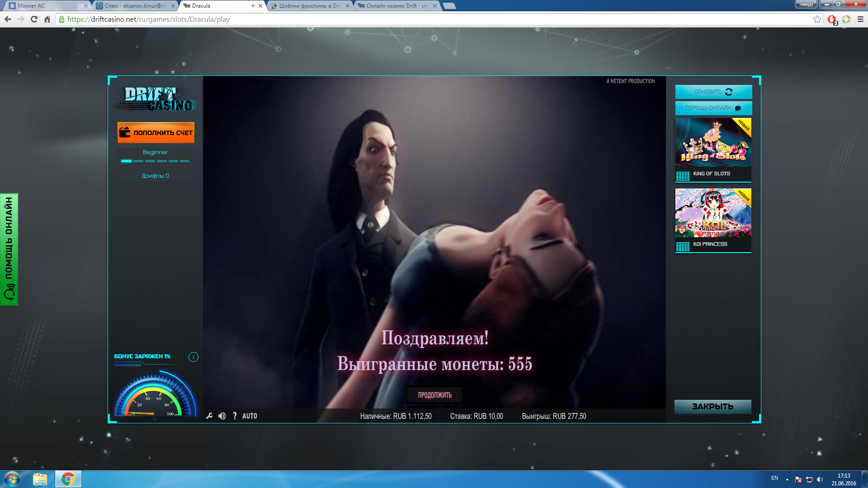
Task: Click ПРОДОЛЖИТЬ button to continue
Action: (x=434, y=395)
